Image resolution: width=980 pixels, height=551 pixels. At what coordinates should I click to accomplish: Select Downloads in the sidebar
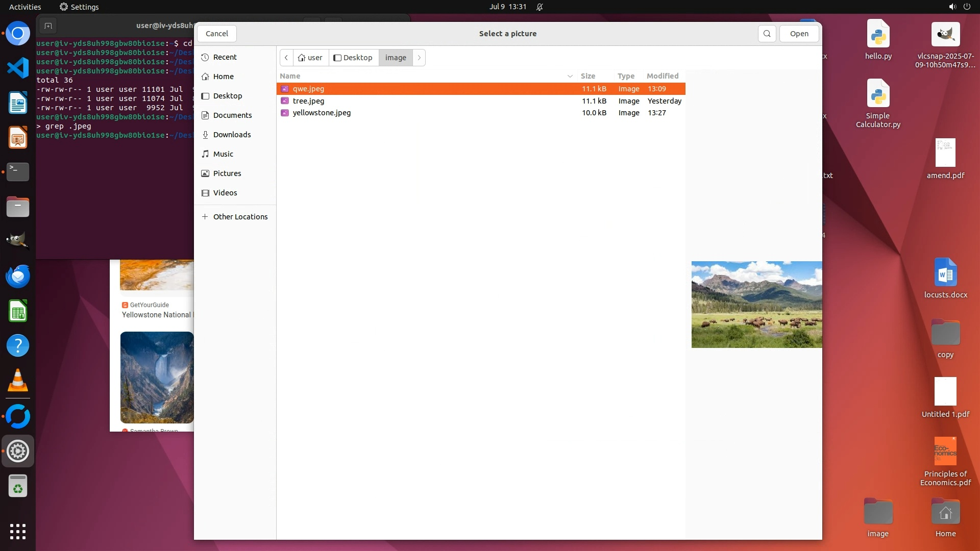click(x=232, y=135)
